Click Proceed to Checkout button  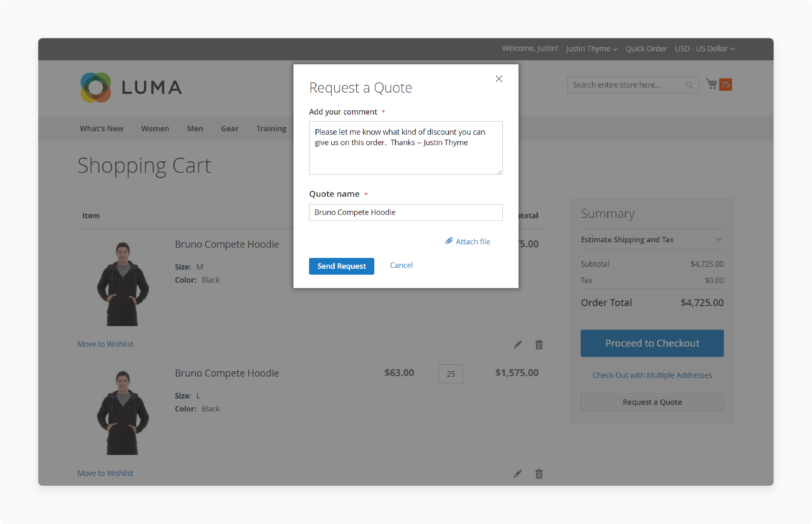click(652, 343)
